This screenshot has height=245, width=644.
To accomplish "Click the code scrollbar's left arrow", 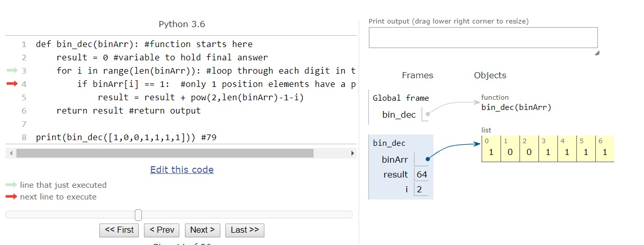I will (x=10, y=153).
